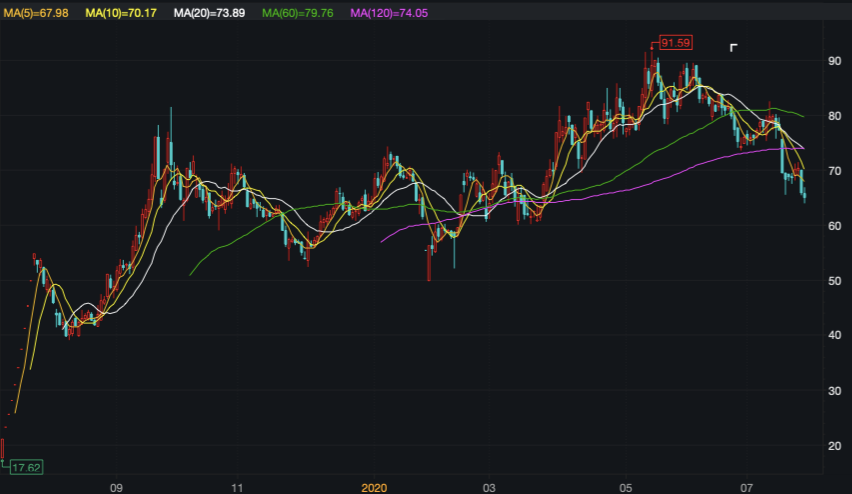Screen dimensions: 852x494
Task: Click the 07 month label on time axis
Action: pyautogui.click(x=747, y=487)
